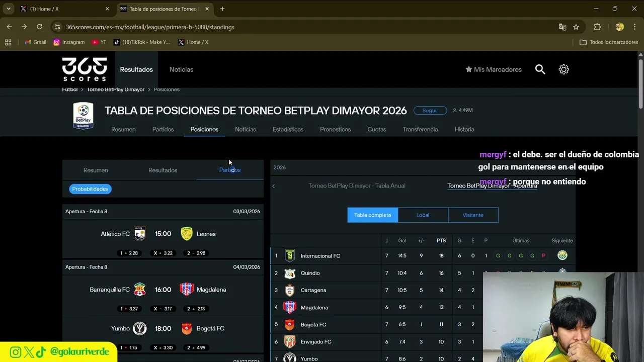Click Barranquilla FC team crest

140,290
